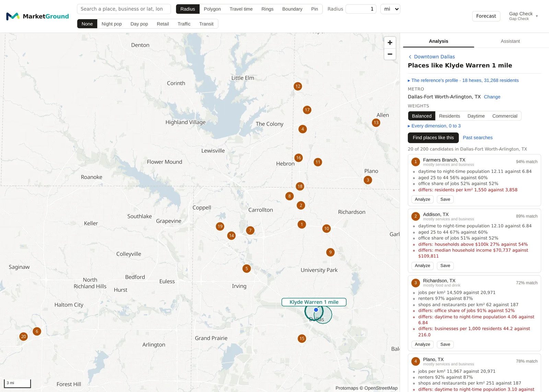Viewport: 549px width, 392px height.
Task: Select the Traffic overlay tab
Action: click(x=184, y=24)
